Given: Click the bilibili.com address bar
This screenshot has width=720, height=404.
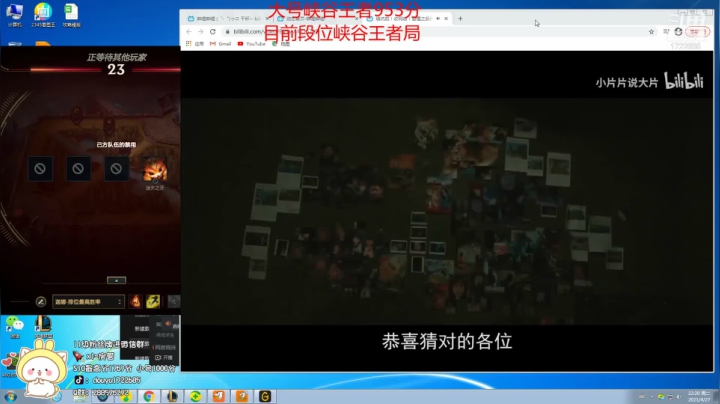Looking at the screenshot, I should tap(439, 32).
